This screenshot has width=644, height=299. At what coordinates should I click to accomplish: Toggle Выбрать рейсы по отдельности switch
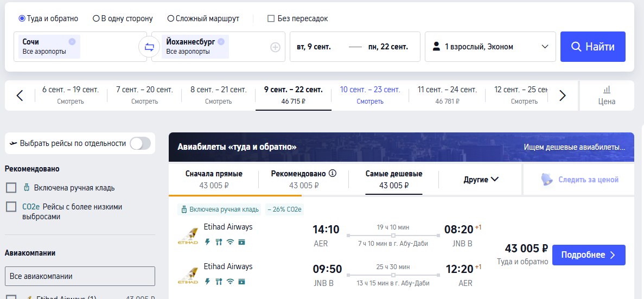pos(140,143)
